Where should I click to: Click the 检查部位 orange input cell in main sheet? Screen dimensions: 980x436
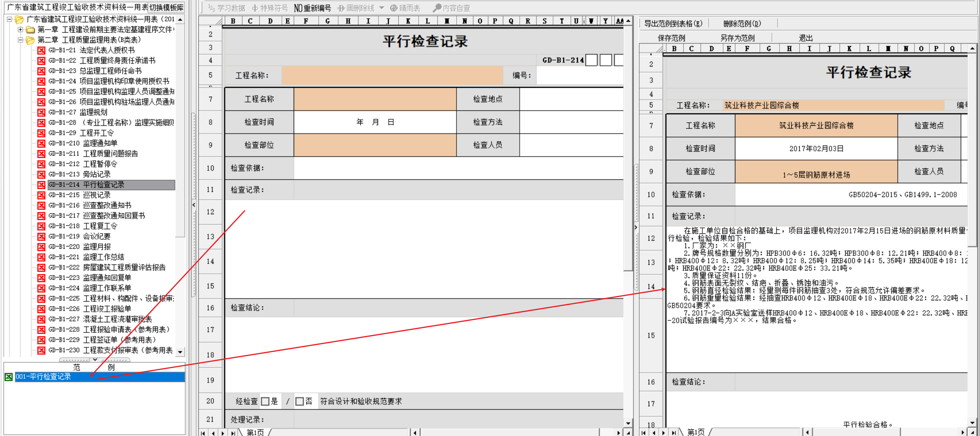pyautogui.click(x=375, y=145)
